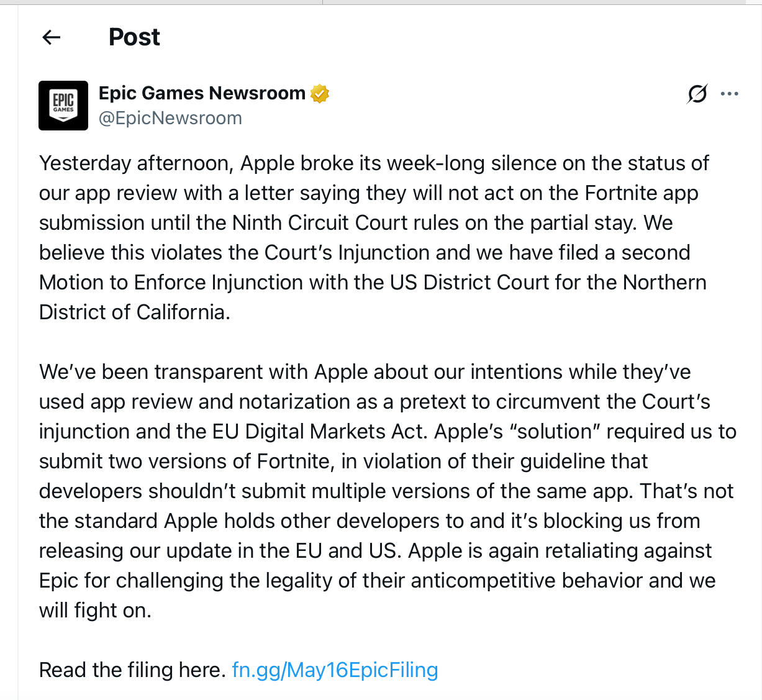Image resolution: width=762 pixels, height=700 pixels.
Task: Open the fn.gg/May16EpicFiling link
Action: click(335, 670)
